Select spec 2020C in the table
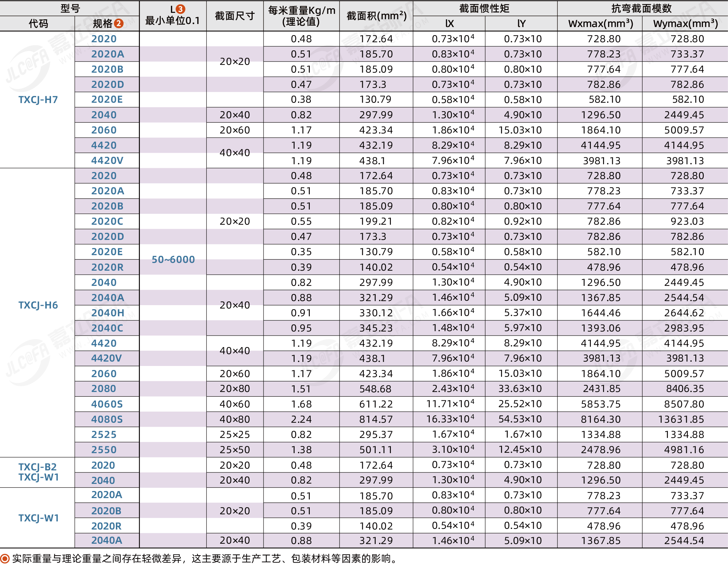This screenshot has height=565, width=728. (x=107, y=221)
